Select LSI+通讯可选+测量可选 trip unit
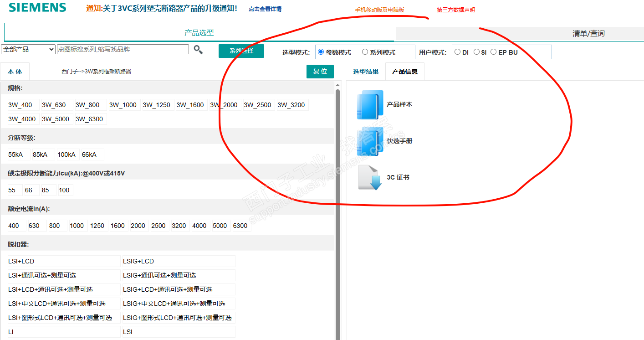 64,275
